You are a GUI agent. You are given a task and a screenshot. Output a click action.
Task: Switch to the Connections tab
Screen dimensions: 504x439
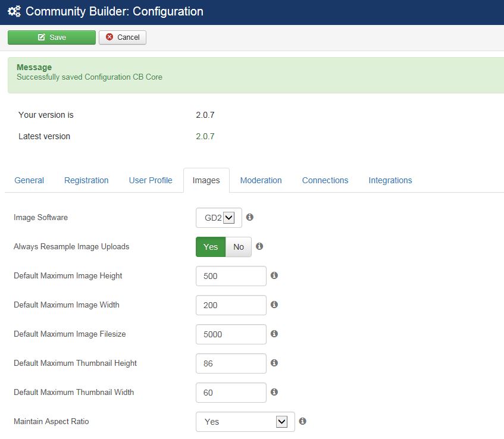[325, 180]
